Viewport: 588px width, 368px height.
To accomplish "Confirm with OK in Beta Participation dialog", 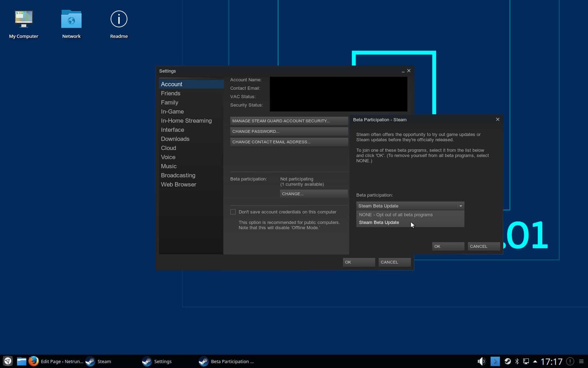I will pyautogui.click(x=448, y=246).
